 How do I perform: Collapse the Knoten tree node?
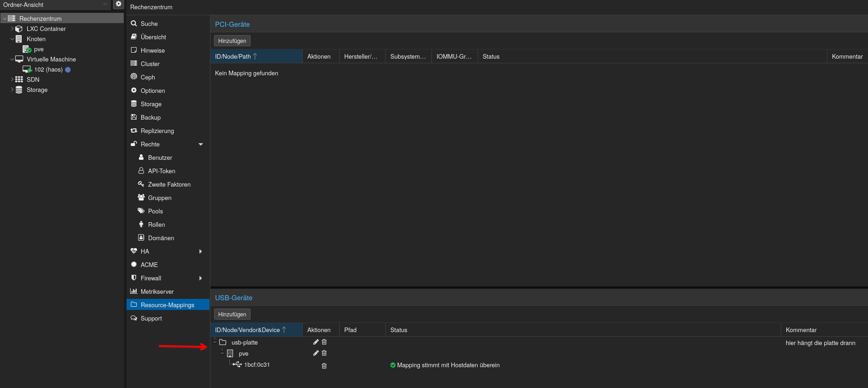(x=12, y=39)
